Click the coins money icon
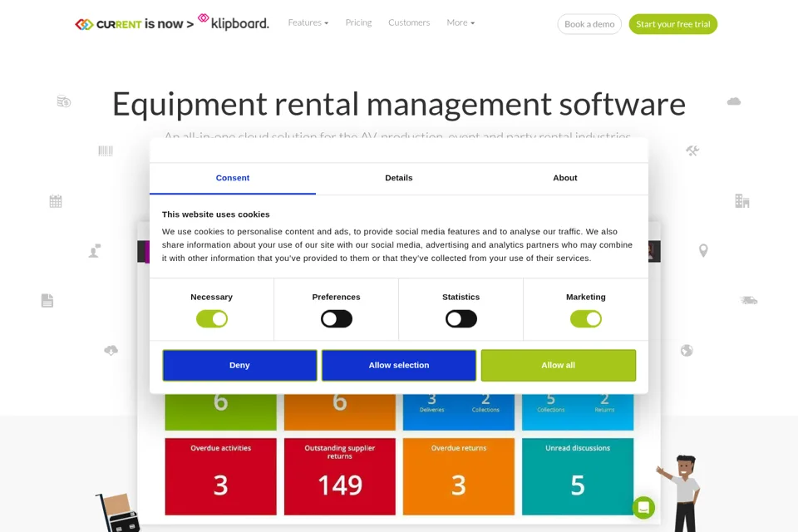The height and width of the screenshot is (532, 798). pyautogui.click(x=64, y=101)
